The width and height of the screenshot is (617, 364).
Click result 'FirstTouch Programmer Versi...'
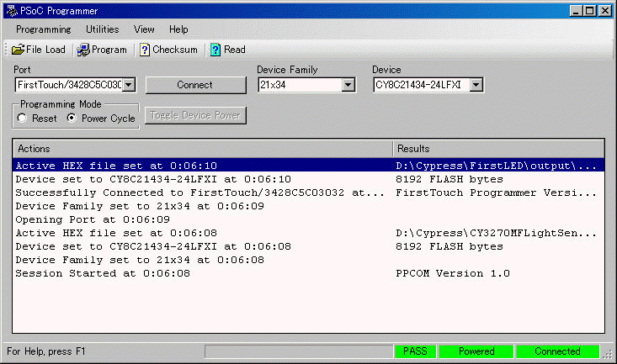point(496,193)
